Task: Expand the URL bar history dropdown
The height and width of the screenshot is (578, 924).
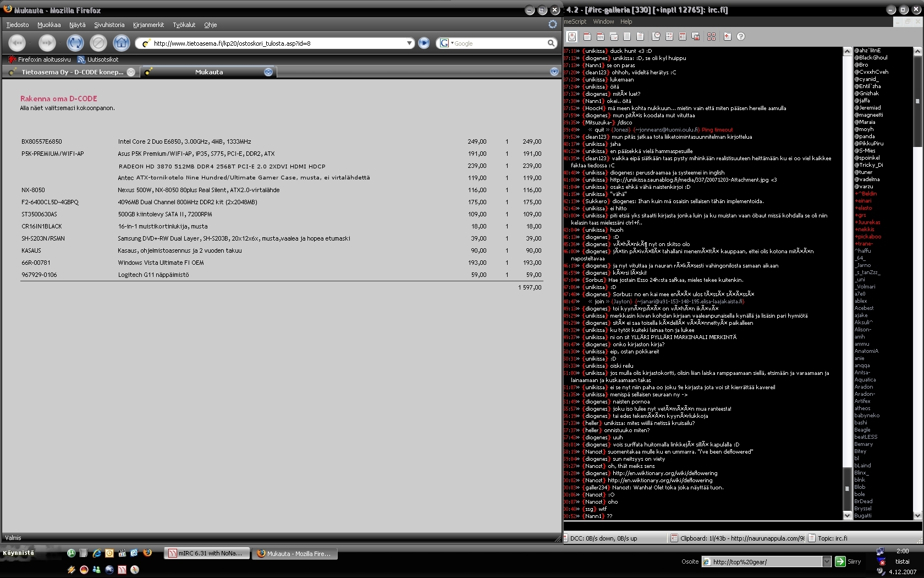Action: tap(409, 43)
